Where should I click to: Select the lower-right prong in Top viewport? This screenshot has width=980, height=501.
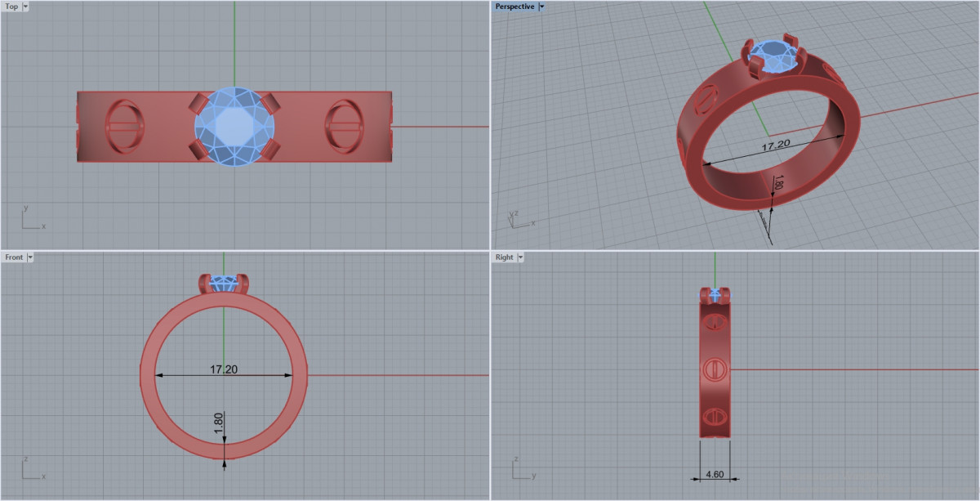tap(270, 149)
